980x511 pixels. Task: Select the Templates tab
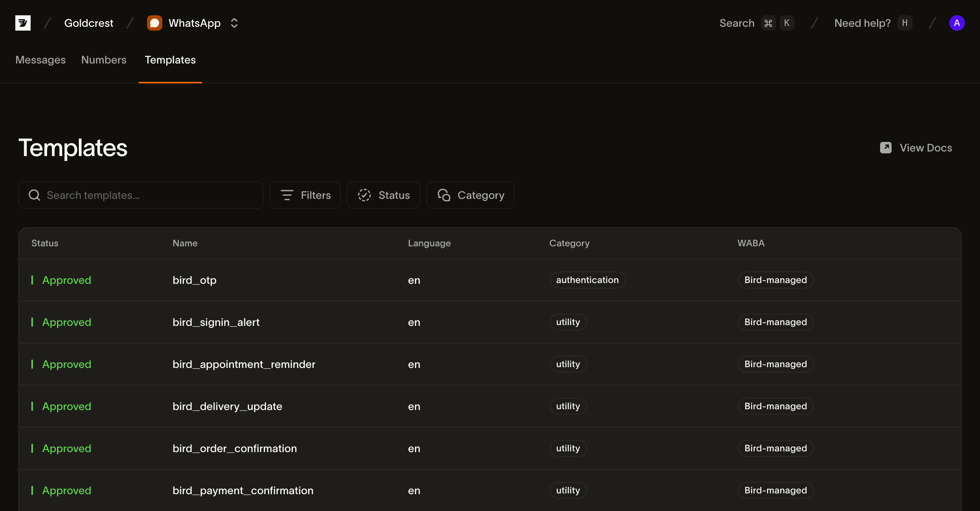click(x=170, y=60)
